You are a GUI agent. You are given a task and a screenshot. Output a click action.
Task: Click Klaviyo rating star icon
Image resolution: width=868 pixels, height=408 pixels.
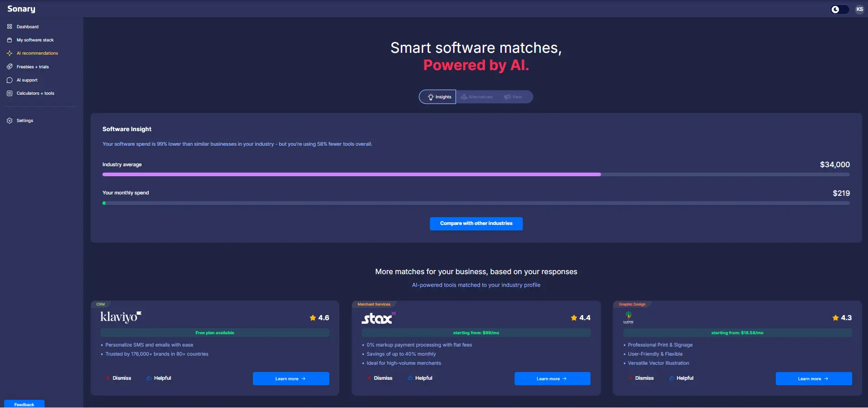[x=313, y=318]
